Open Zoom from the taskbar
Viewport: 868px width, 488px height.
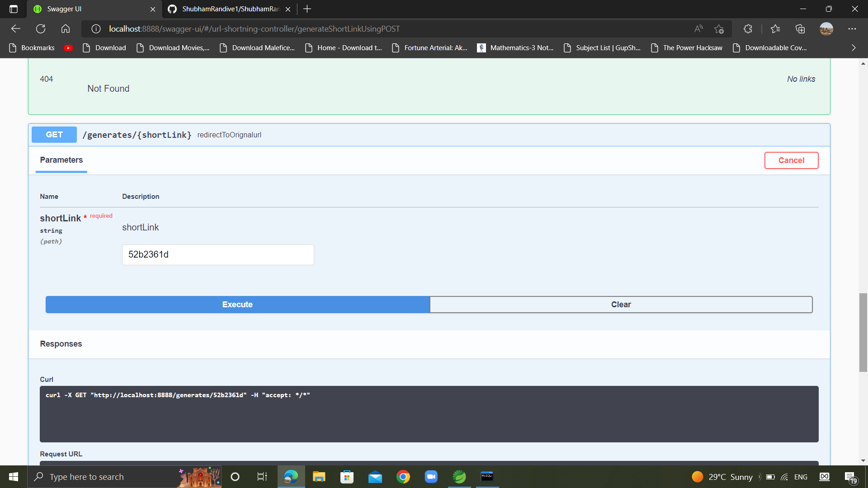pos(431,476)
